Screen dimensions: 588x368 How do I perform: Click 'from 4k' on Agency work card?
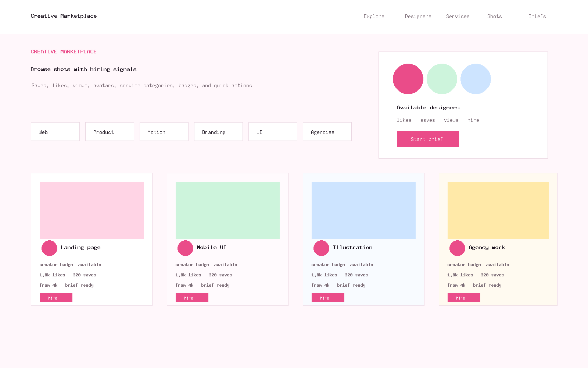point(456,285)
